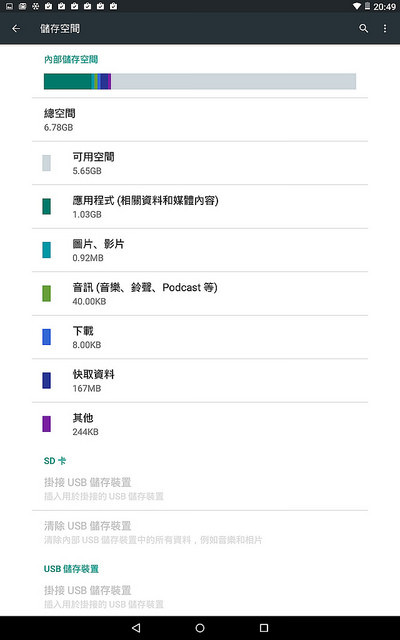Tap the back arrow in the header

click(x=16, y=29)
